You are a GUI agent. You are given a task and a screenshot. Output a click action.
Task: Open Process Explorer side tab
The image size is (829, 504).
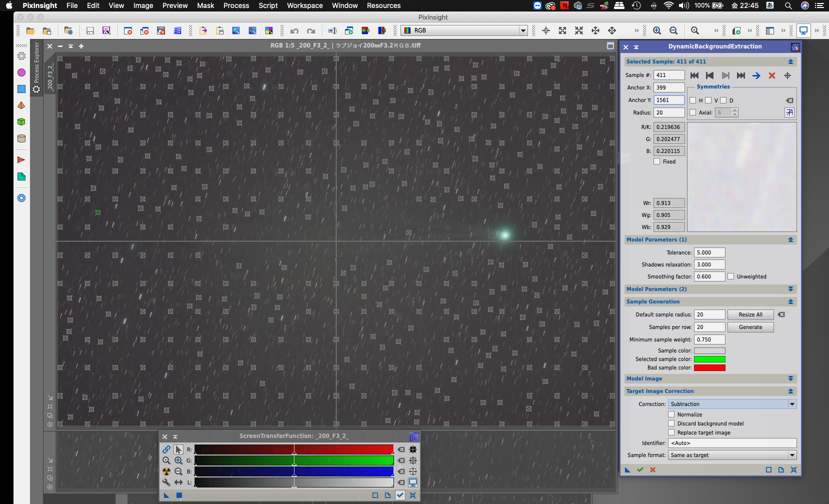pyautogui.click(x=36, y=62)
